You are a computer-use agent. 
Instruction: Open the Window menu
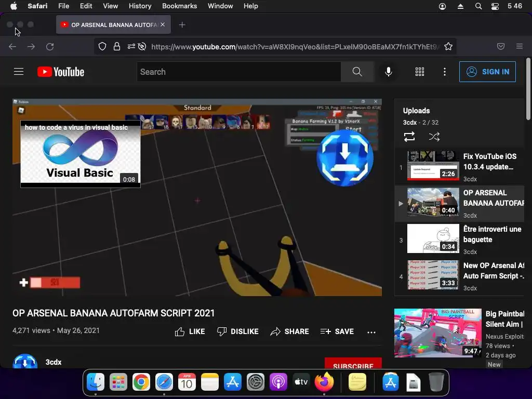coord(220,6)
